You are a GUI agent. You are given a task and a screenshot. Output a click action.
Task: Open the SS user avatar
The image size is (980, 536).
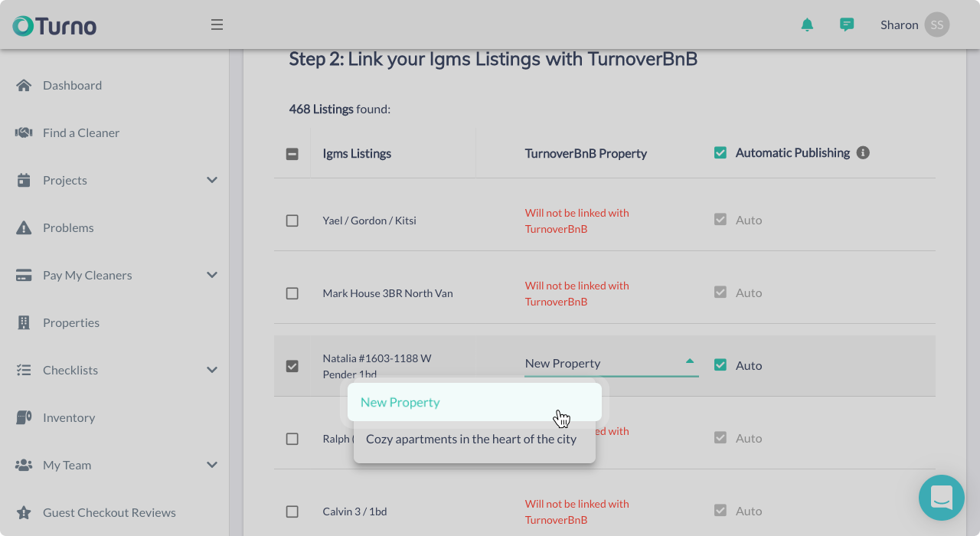[936, 25]
